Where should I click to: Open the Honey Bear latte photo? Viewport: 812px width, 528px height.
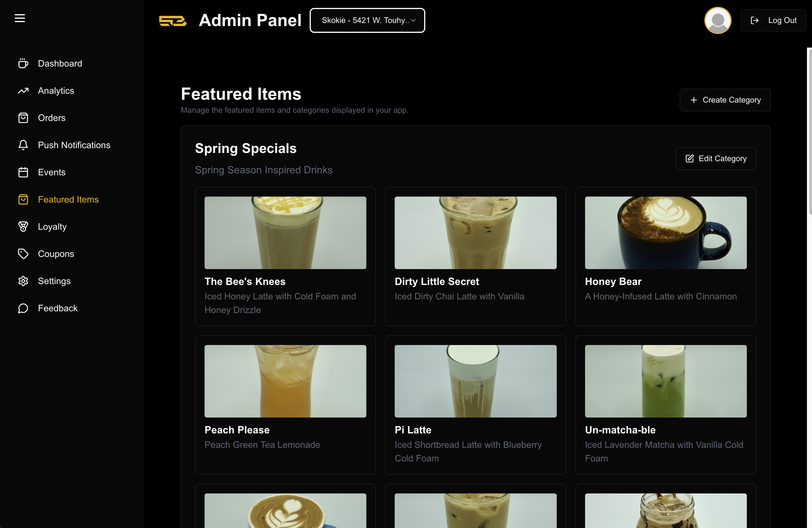coord(666,233)
